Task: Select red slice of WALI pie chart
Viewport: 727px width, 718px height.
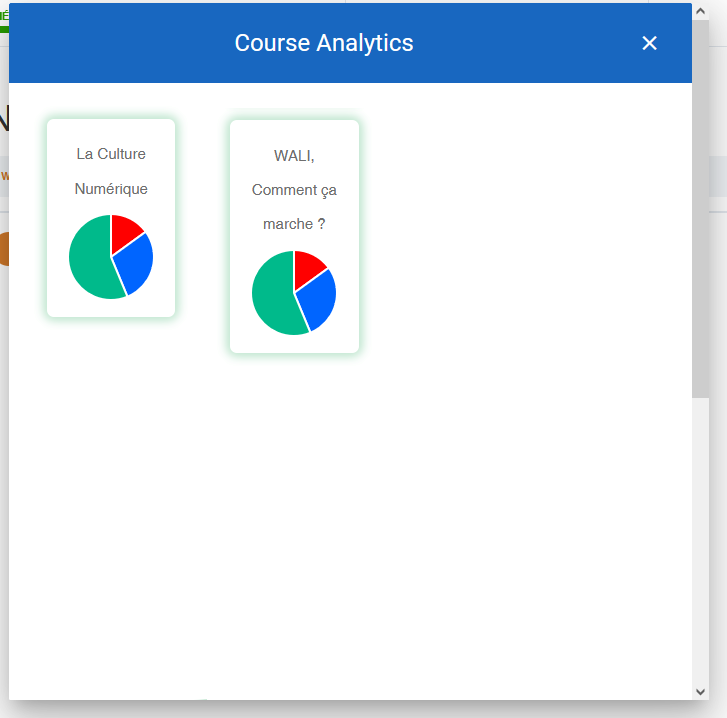Action: [307, 267]
